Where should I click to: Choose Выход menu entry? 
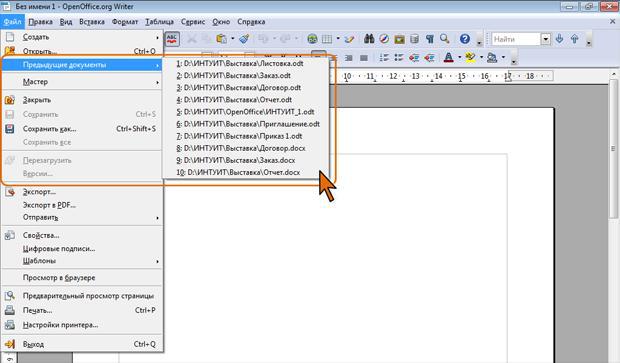point(82,344)
